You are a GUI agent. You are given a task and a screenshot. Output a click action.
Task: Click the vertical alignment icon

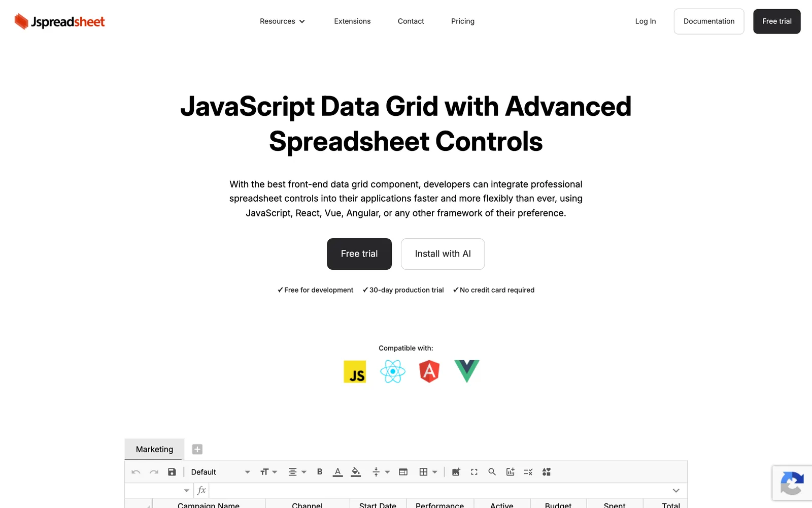(x=376, y=472)
